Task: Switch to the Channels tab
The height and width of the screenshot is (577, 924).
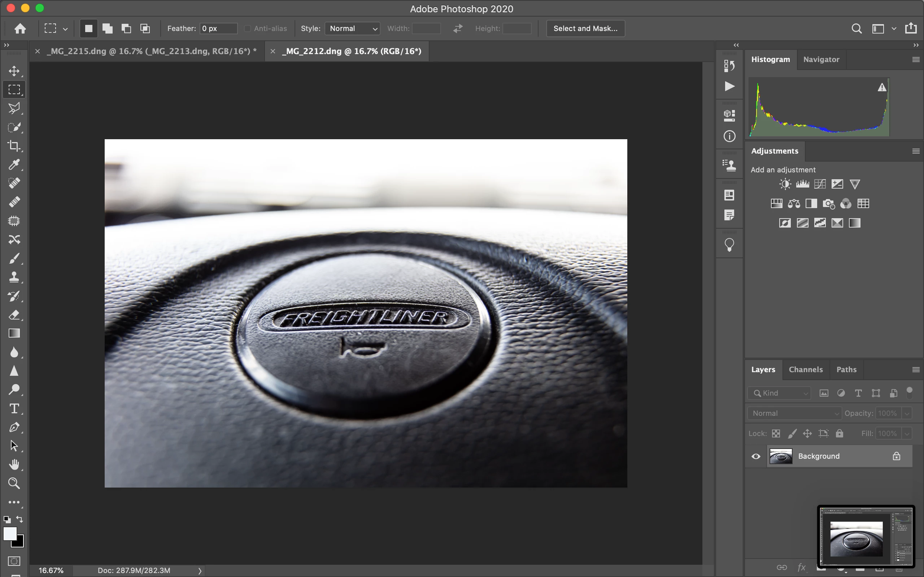Action: (x=806, y=369)
